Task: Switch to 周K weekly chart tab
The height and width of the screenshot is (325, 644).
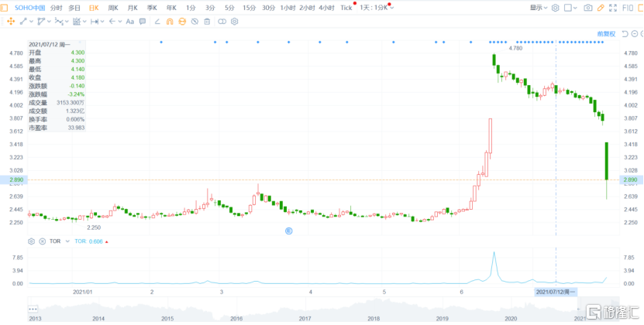Action: click(113, 8)
